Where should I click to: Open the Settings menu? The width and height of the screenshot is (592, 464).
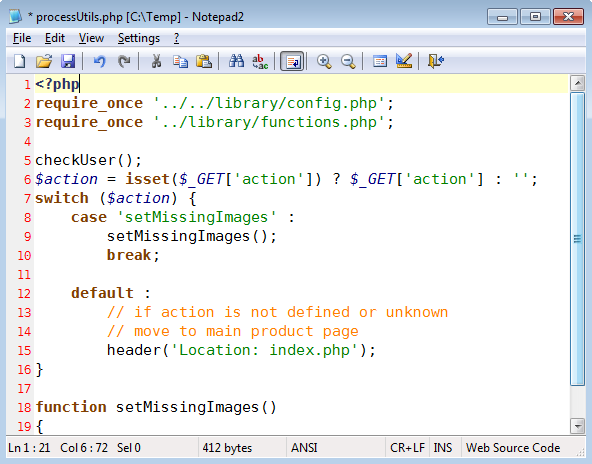(x=139, y=38)
